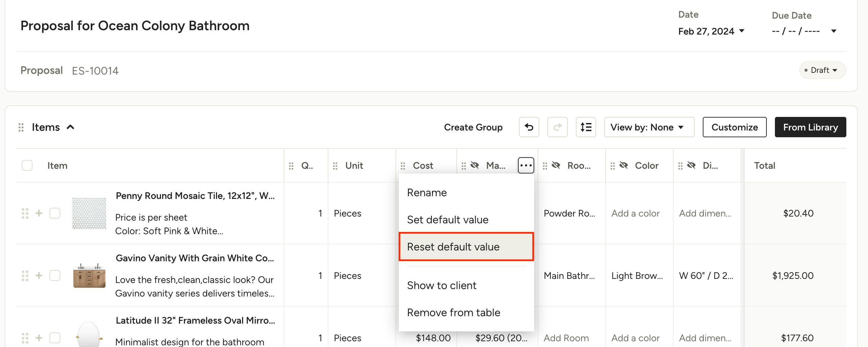The image size is (868, 347).
Task: Open the Markup column three-dot menu
Action: coord(526,165)
